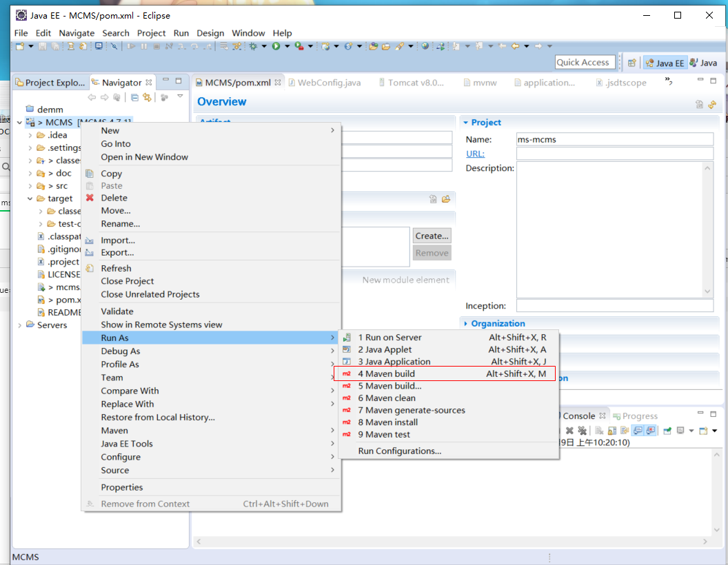
Task: Click the Pin Console icon
Action: pos(667,431)
